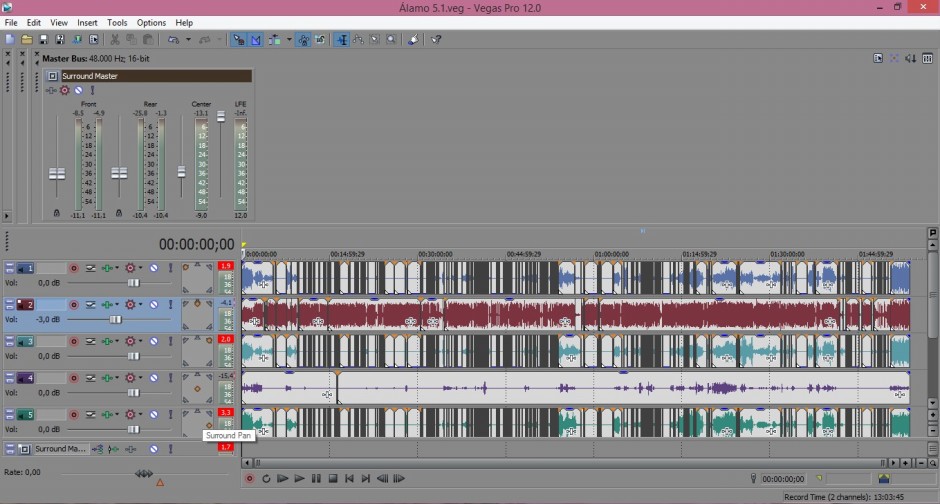The image size is (940, 504).
Task: Open track 4 surround panner box
Action: coord(197,388)
